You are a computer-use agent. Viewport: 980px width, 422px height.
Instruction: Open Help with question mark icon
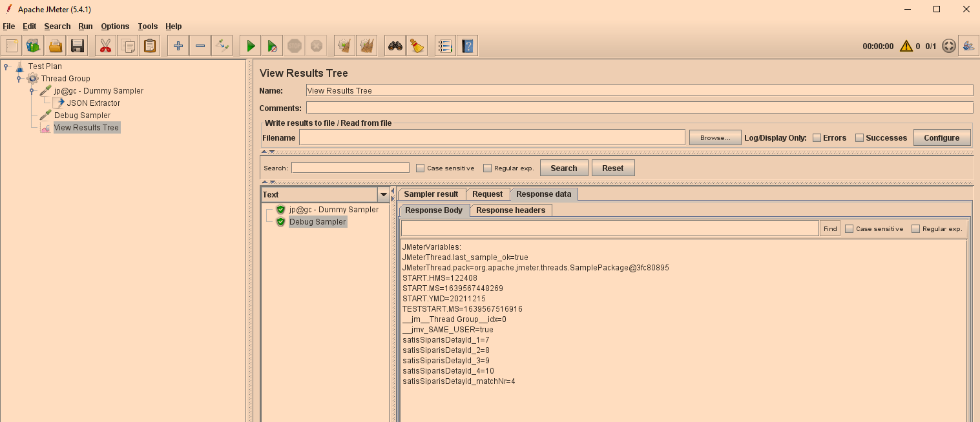pyautogui.click(x=468, y=46)
